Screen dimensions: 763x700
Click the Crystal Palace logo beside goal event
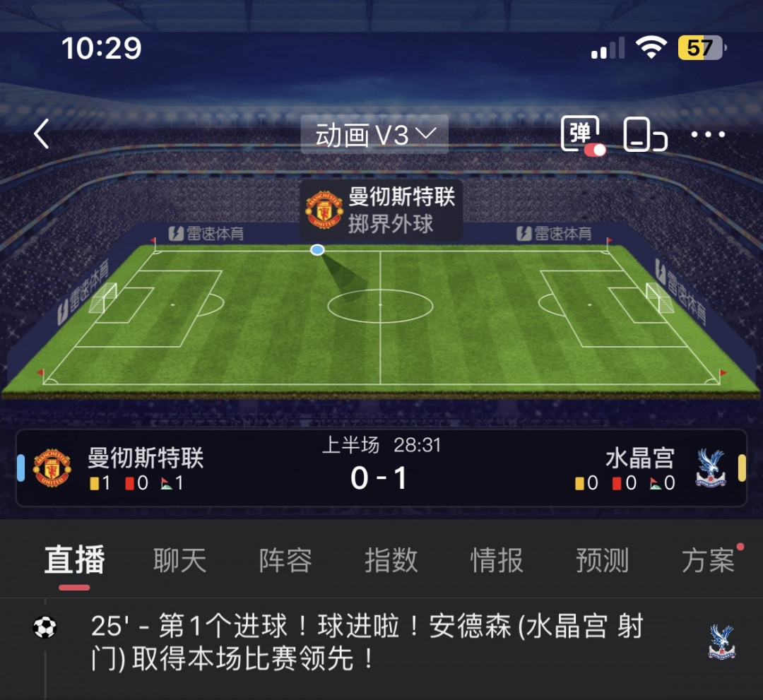pos(721,642)
